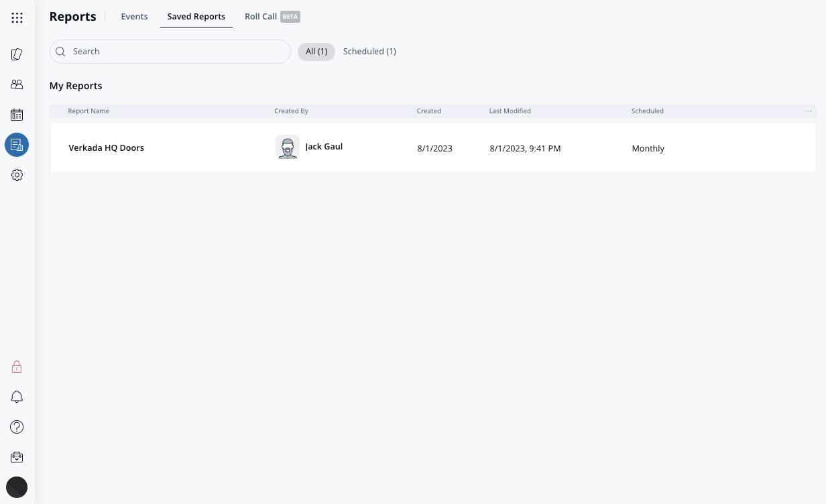Open the help question mark icon
The height and width of the screenshot is (504, 826).
point(17,427)
